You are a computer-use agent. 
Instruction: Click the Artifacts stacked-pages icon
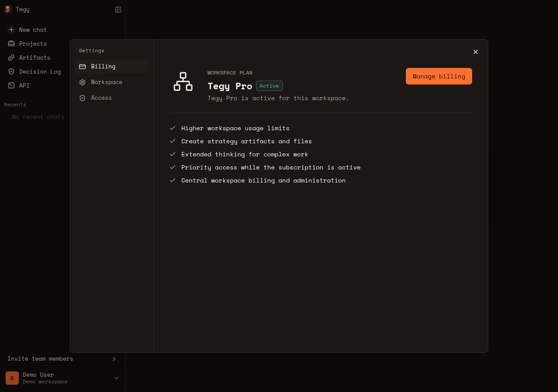pyautogui.click(x=11, y=57)
